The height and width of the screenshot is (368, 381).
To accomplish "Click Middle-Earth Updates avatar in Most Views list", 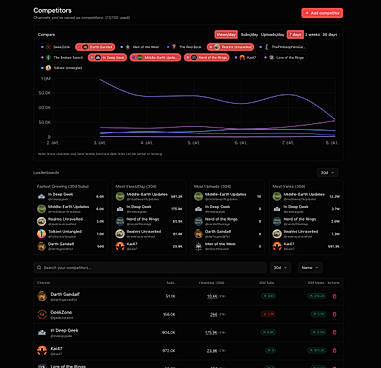I will coord(277,196).
